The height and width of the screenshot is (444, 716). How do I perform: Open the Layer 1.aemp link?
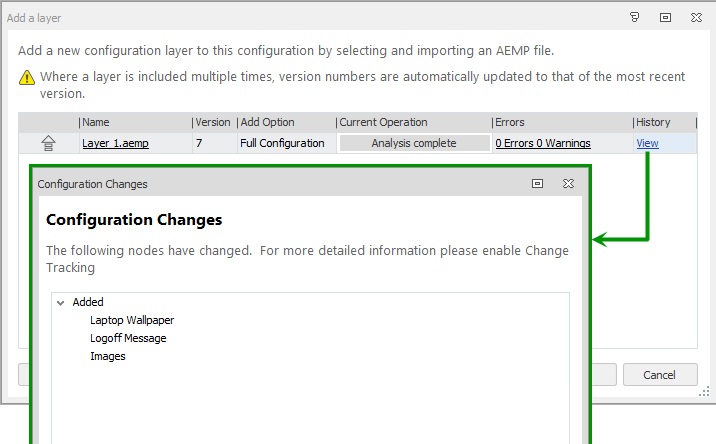(115, 143)
